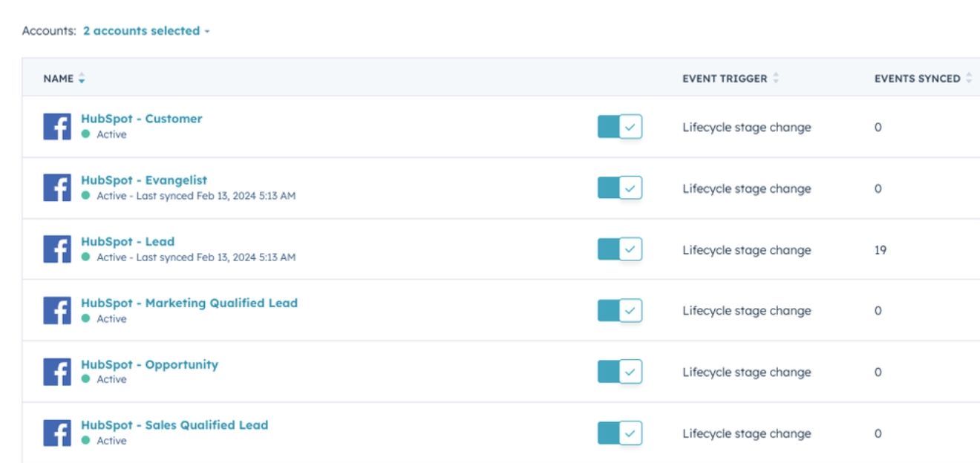Click the EVENT TRIGGER column header text
The width and height of the screenshot is (980, 463).
(725, 79)
